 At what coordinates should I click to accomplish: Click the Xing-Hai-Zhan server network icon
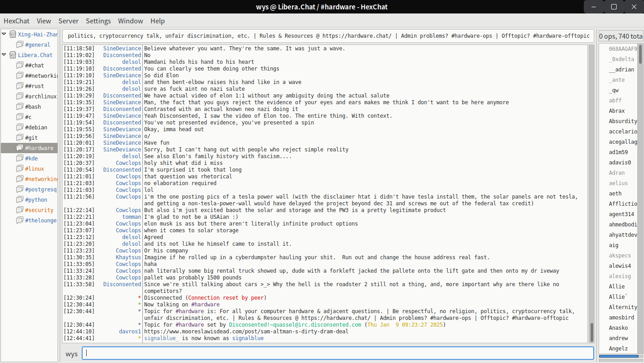13,34
